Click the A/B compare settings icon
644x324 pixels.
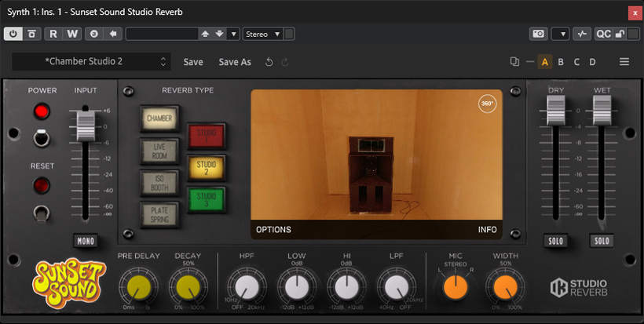(94, 34)
